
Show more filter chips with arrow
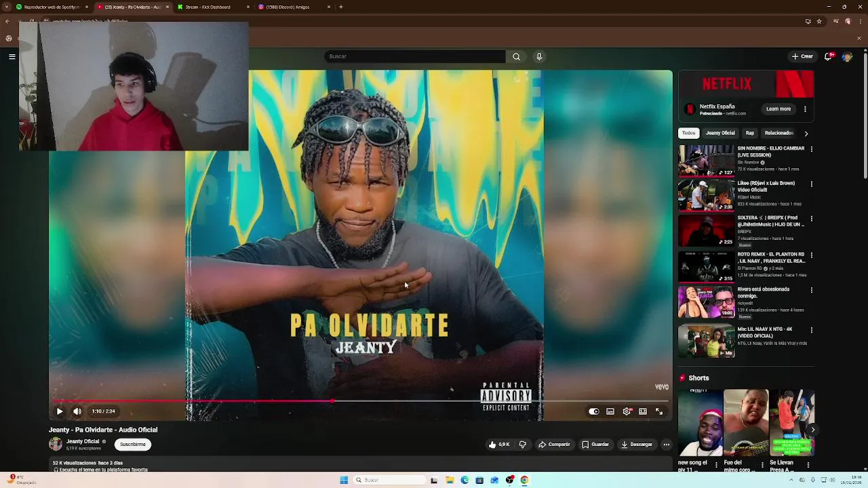806,134
